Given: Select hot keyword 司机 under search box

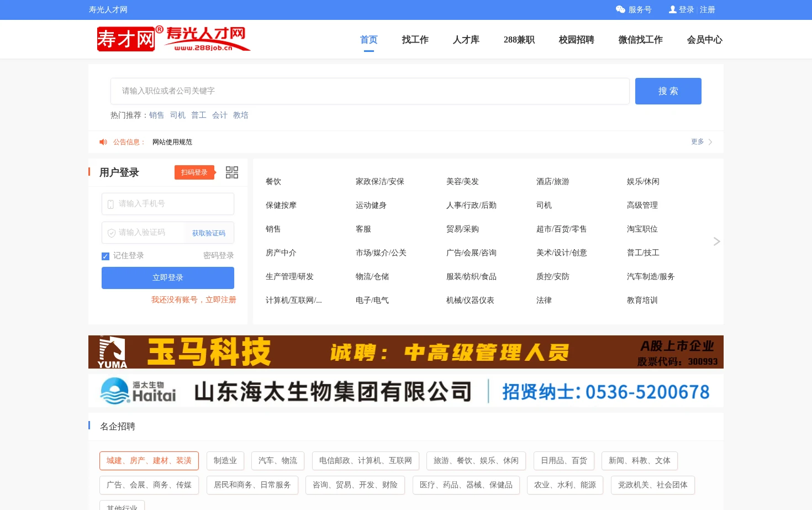Looking at the screenshot, I should pos(177,115).
